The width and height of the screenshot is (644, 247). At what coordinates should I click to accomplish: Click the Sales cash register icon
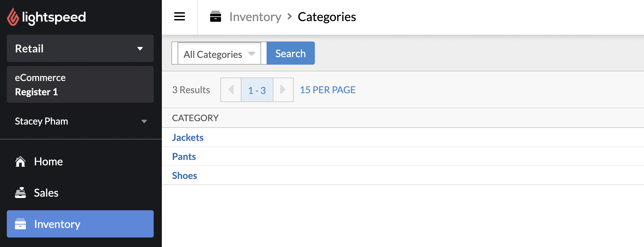pos(20,193)
